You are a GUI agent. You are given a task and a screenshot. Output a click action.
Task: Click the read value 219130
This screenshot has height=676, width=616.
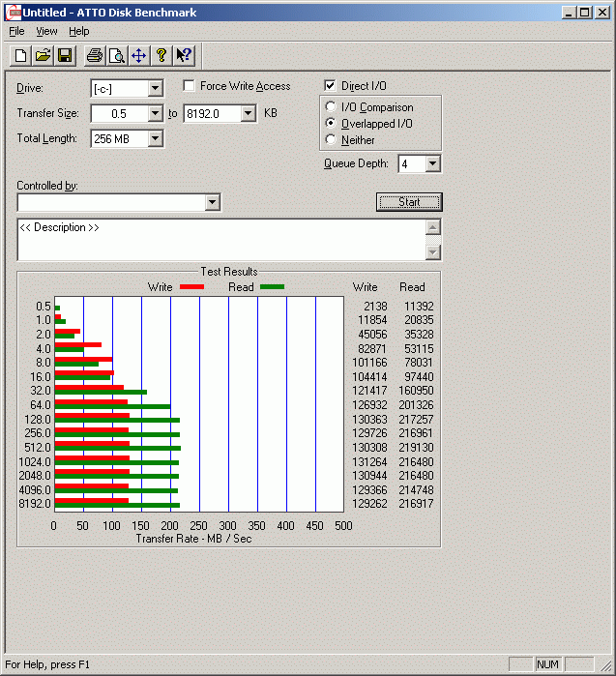(x=416, y=448)
